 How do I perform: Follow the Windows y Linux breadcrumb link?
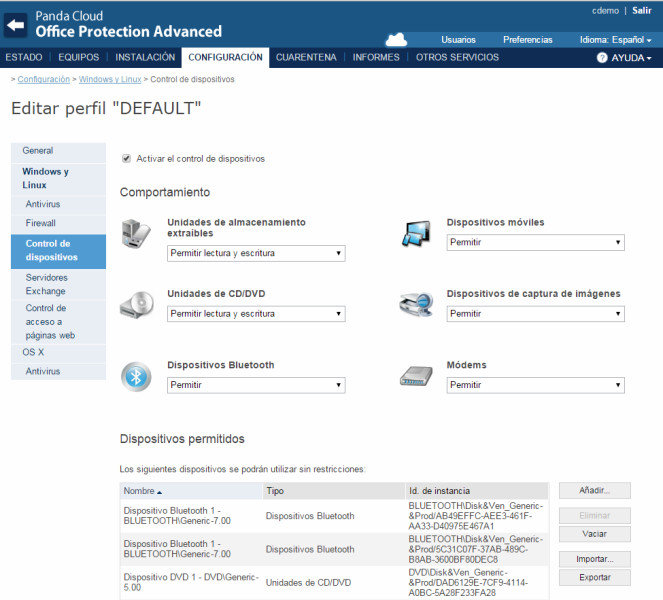point(110,79)
